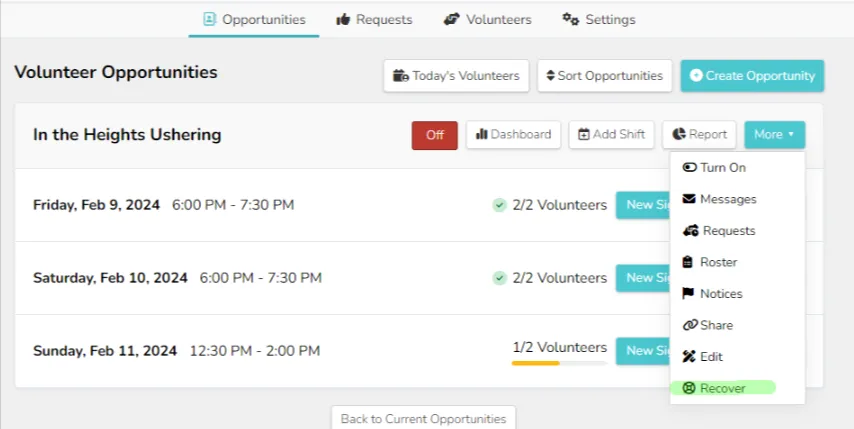Click the green checkmark on Friday shift
The image size is (854, 429).
point(499,205)
